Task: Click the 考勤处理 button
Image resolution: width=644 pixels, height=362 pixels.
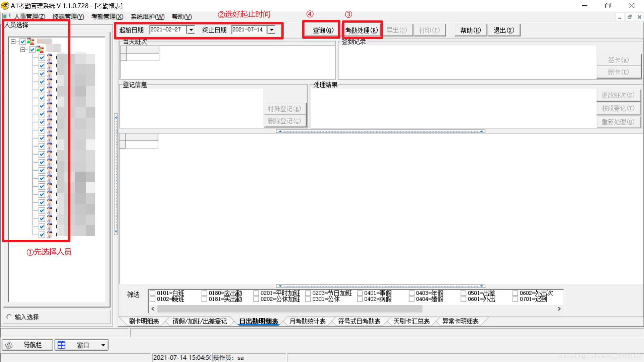Action: tap(362, 30)
